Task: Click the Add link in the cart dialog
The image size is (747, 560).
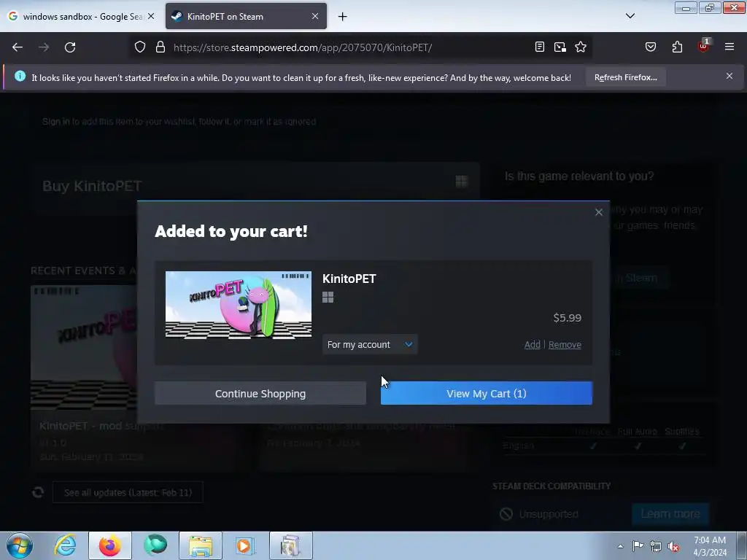Action: (x=532, y=344)
